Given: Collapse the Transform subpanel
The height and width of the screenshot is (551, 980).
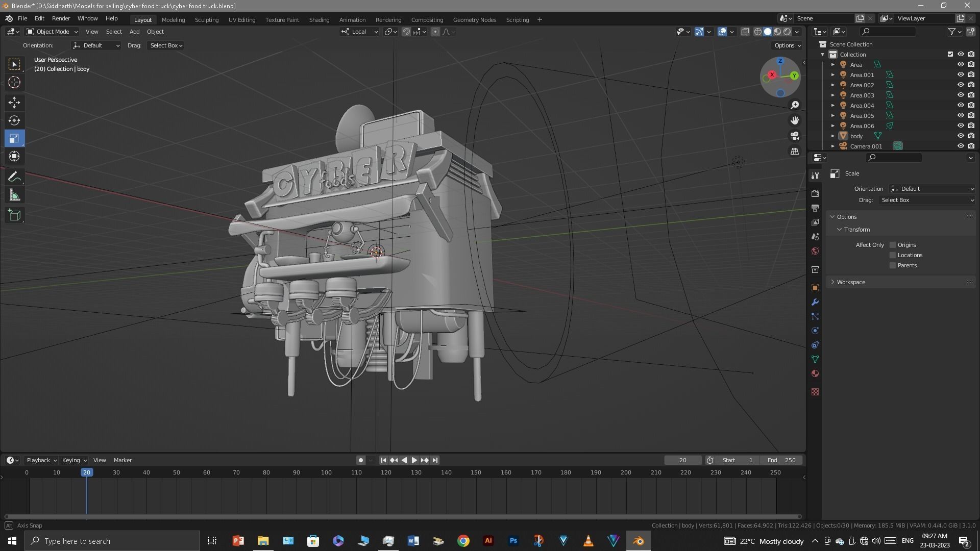Looking at the screenshot, I should click(x=856, y=230).
